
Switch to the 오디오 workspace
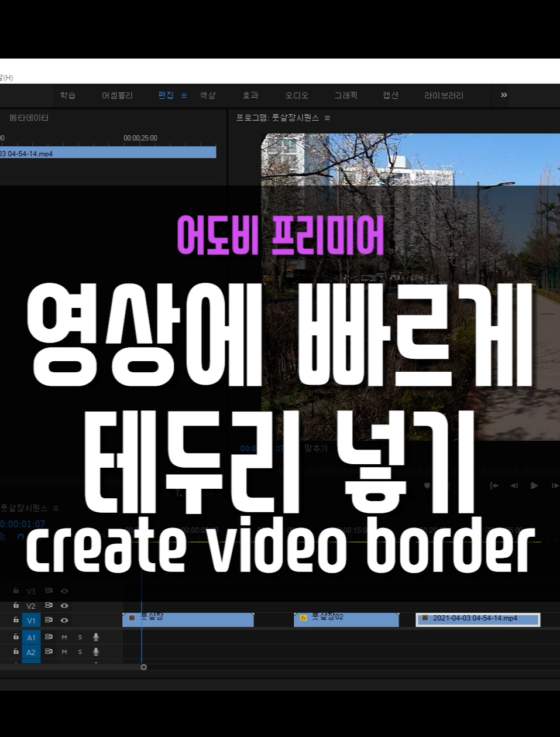pyautogui.click(x=297, y=95)
